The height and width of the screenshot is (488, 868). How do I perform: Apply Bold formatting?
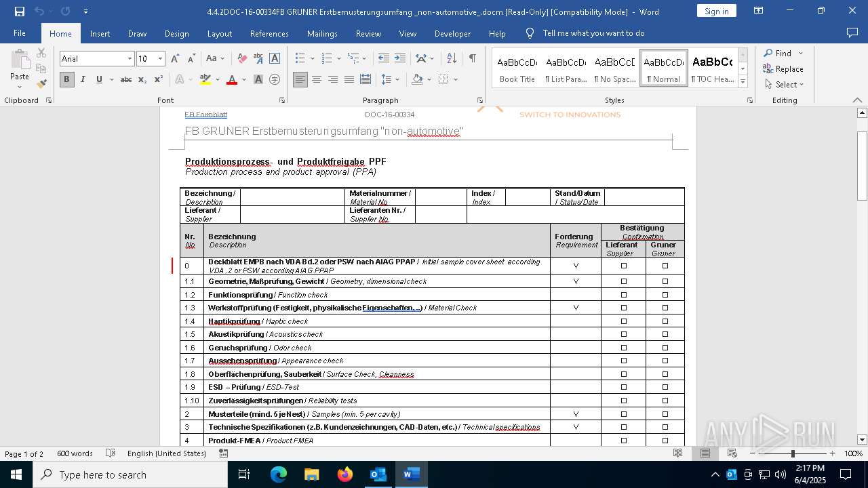pos(66,79)
